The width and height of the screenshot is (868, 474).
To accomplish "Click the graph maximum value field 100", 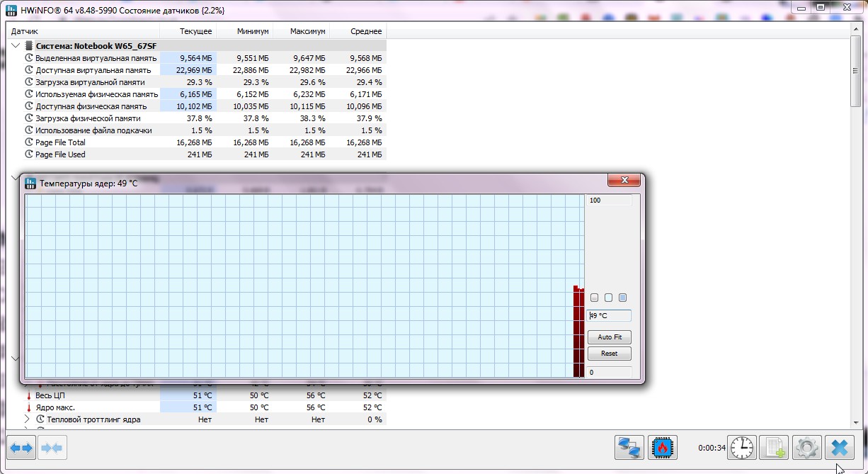I will [x=610, y=201].
